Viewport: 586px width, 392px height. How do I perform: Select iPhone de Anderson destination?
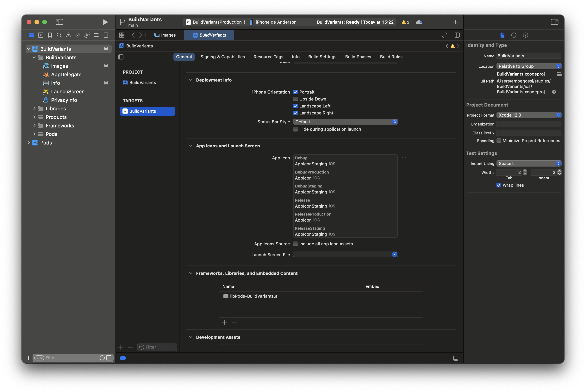[273, 22]
